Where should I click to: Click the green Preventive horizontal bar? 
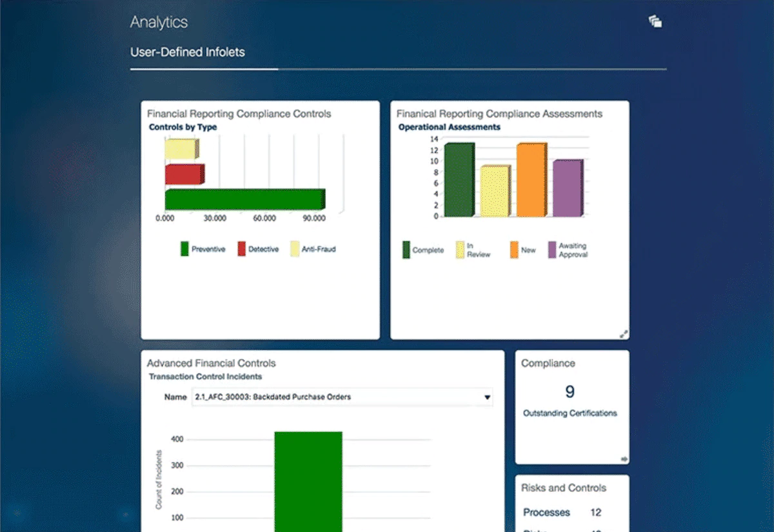pos(244,199)
